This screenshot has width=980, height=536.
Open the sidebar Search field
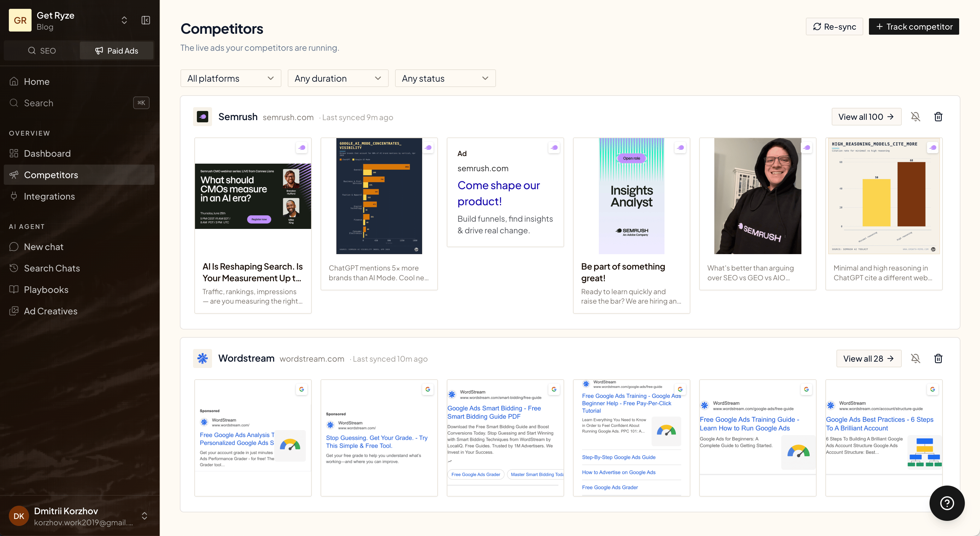[x=79, y=103]
